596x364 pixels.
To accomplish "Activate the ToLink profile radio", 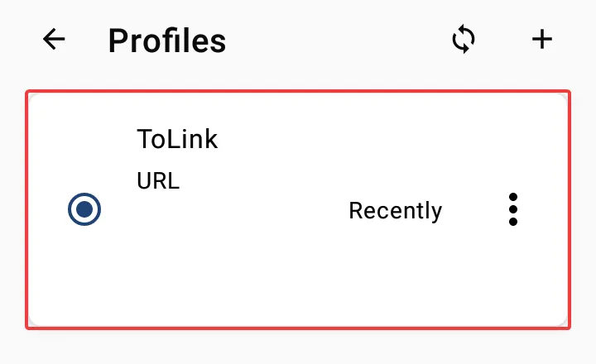I will click(x=84, y=210).
